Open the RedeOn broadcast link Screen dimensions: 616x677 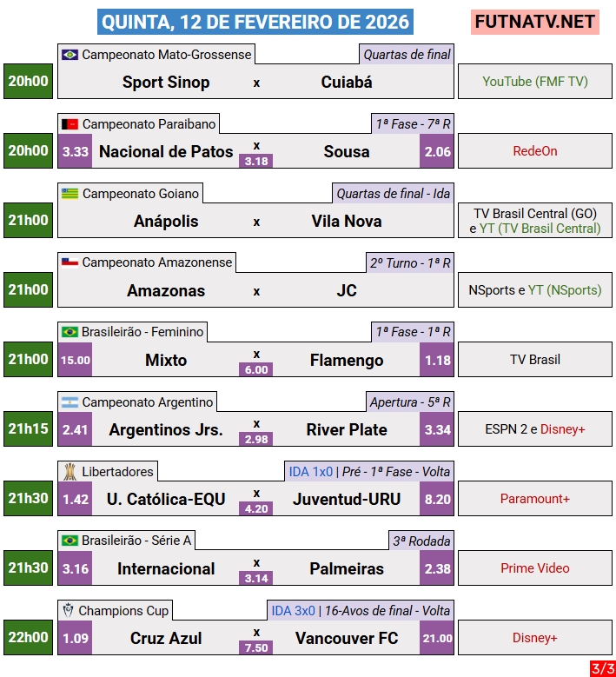pyautogui.click(x=534, y=151)
